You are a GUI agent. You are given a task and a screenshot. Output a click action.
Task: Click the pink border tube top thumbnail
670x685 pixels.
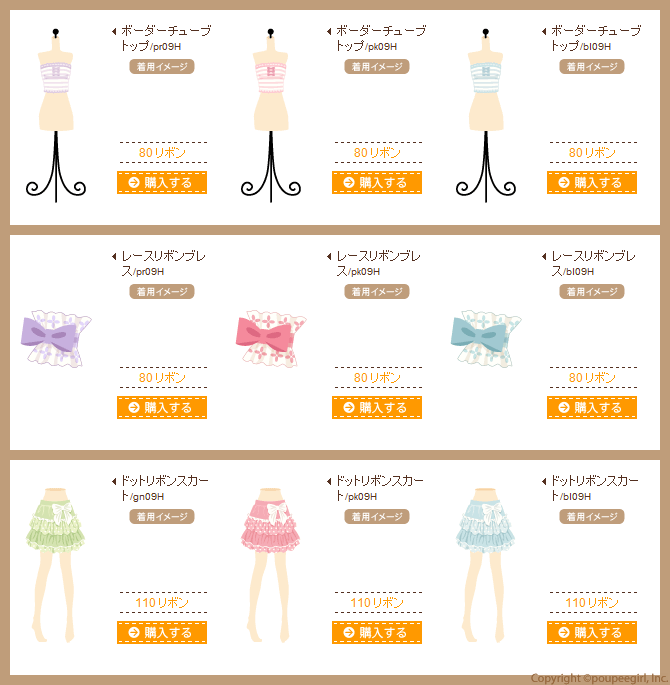pyautogui.click(x=271, y=115)
